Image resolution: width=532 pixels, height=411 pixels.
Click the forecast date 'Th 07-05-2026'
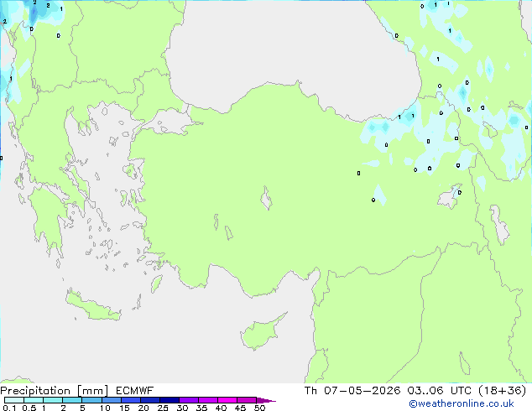352,390
